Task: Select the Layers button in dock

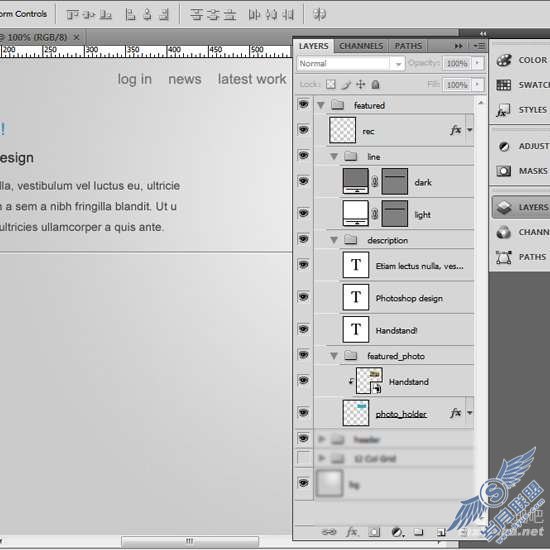Action: 521,207
